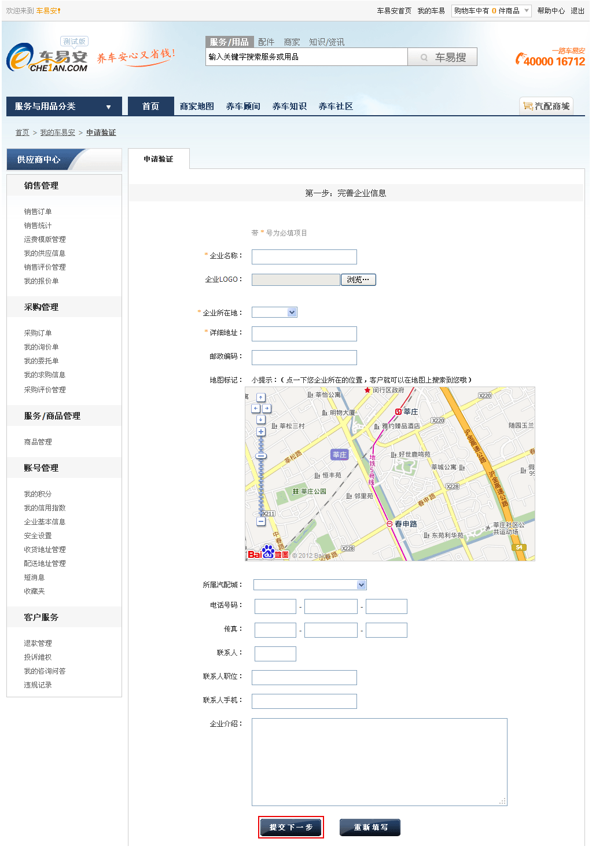
Task: Pan the Baidu map left
Action: tap(256, 409)
